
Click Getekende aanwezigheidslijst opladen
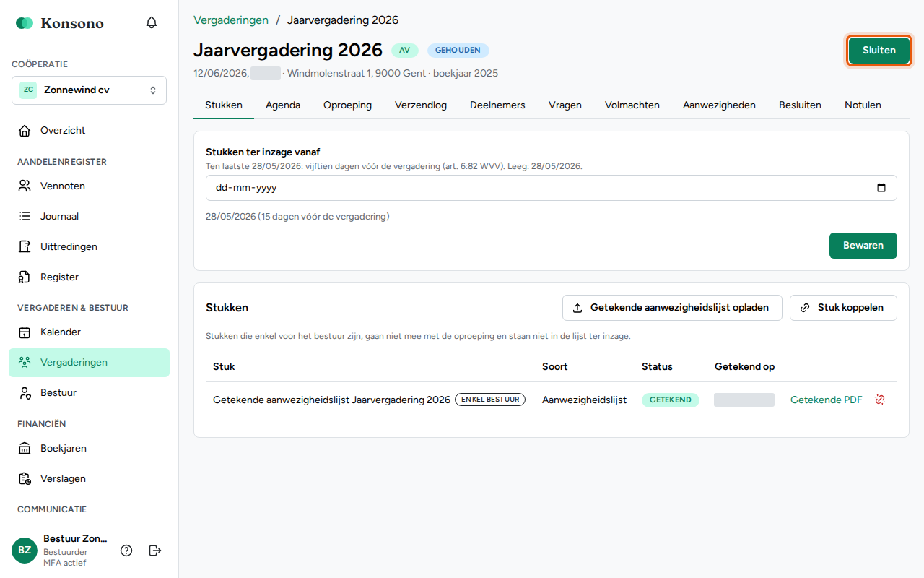click(x=671, y=308)
